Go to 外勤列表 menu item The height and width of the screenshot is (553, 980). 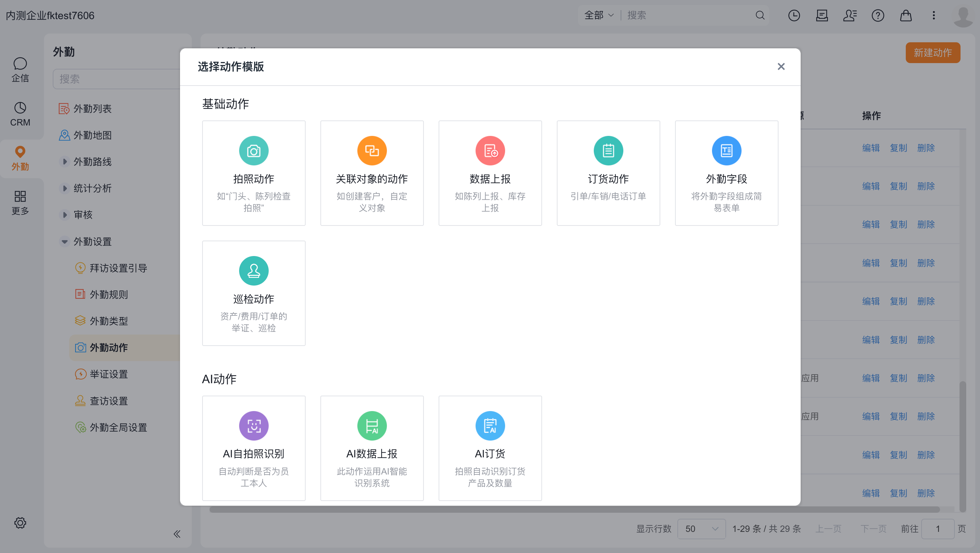pos(85,109)
